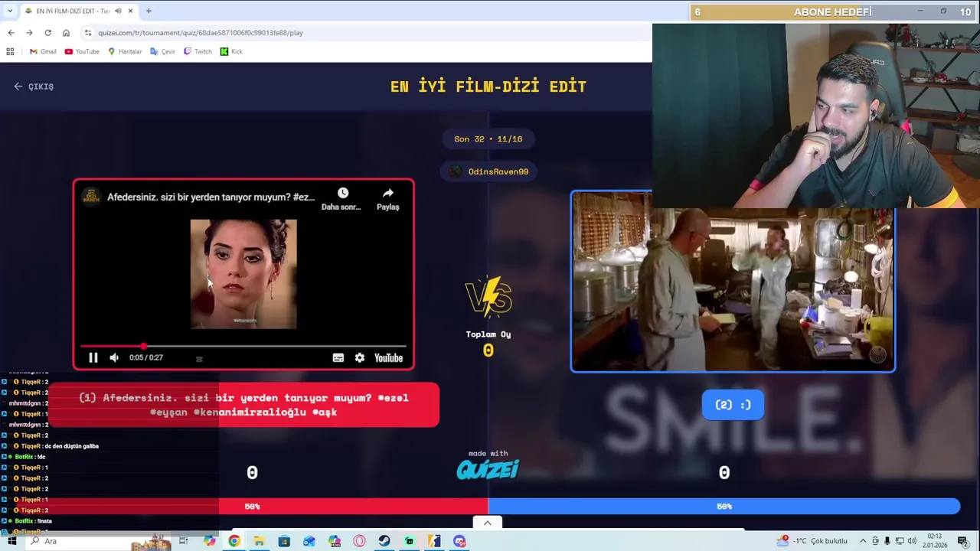The image size is (980, 551).
Task: View site information icon in address bar
Action: point(88,33)
